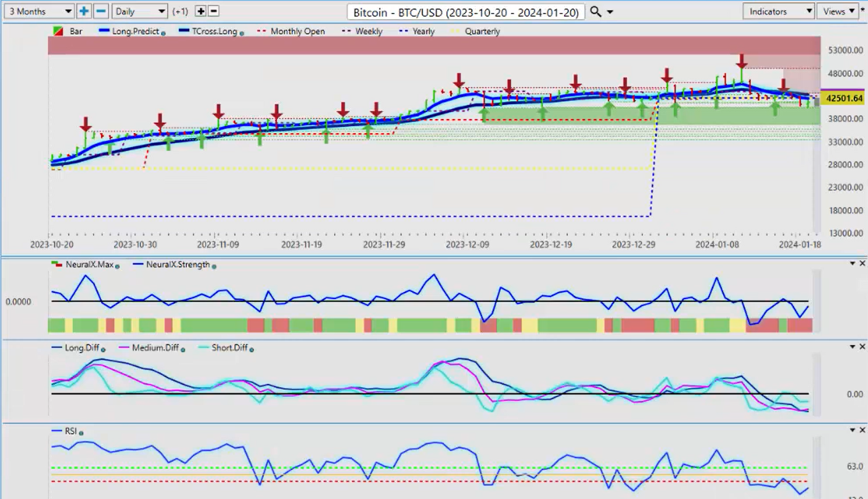This screenshot has height=499, width=868.
Task: Click the Short.Diff legend label
Action: click(229, 348)
